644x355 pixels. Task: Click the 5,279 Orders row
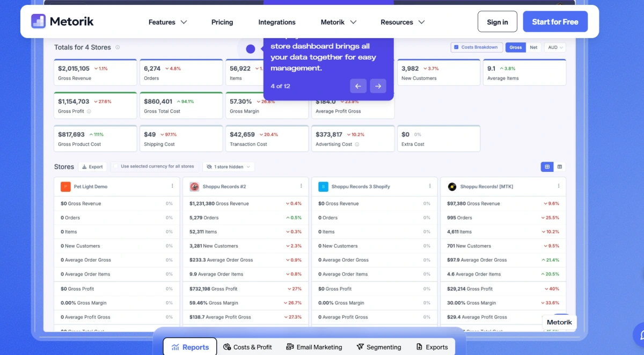(x=246, y=218)
